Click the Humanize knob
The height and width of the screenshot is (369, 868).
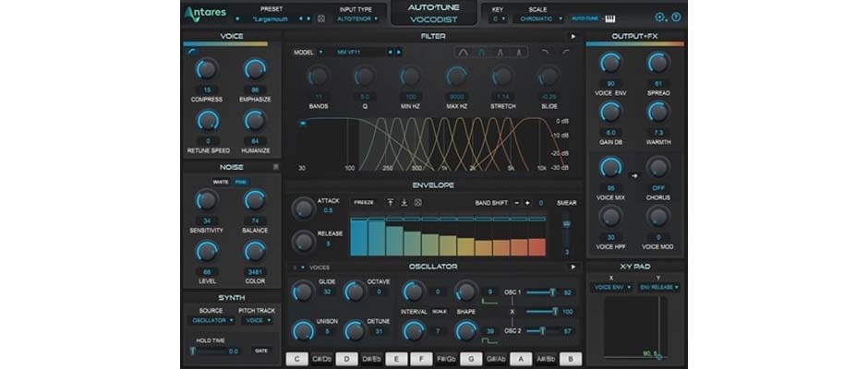[x=255, y=121]
